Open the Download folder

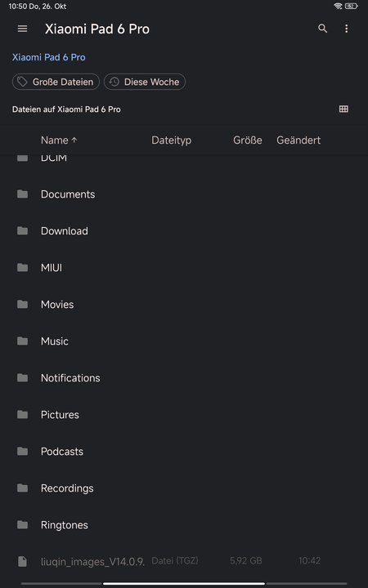click(184, 230)
